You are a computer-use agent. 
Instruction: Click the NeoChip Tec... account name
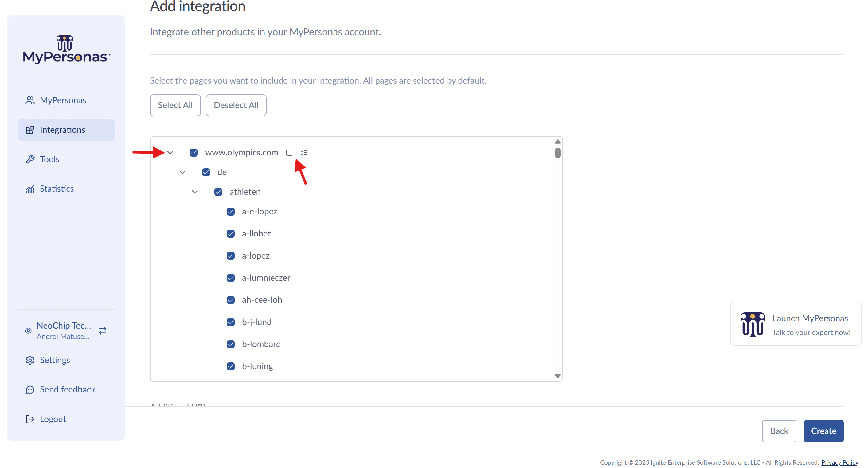click(64, 326)
